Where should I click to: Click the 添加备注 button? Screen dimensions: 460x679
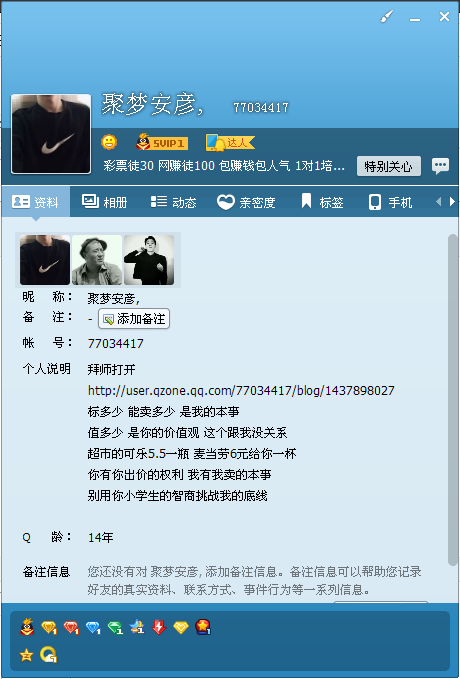click(134, 319)
